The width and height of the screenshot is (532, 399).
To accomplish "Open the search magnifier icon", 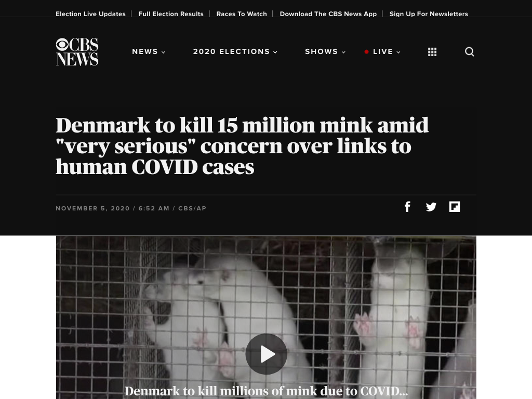I will [469, 51].
